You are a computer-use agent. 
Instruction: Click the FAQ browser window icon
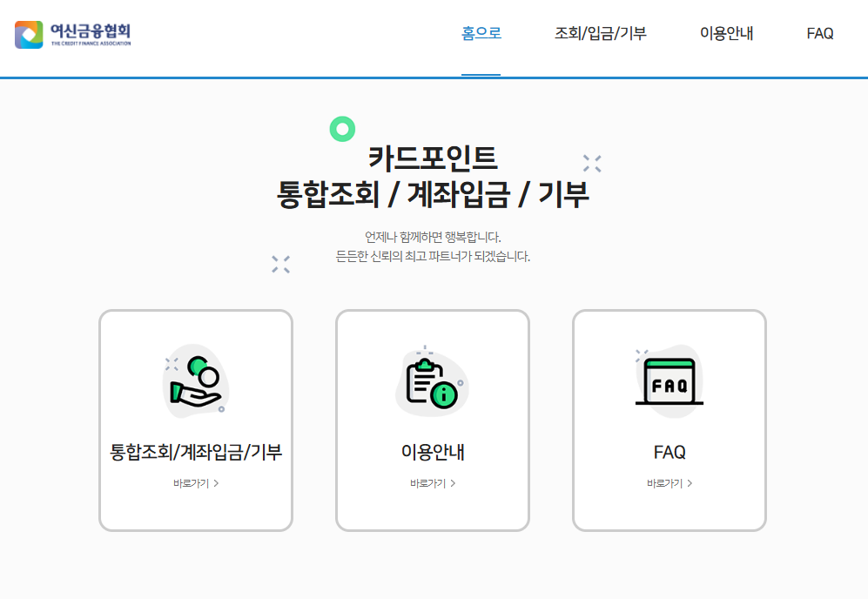click(x=670, y=381)
